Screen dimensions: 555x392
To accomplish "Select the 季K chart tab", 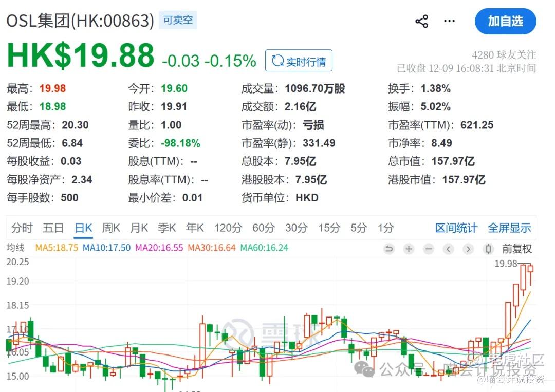I will 167,228.
